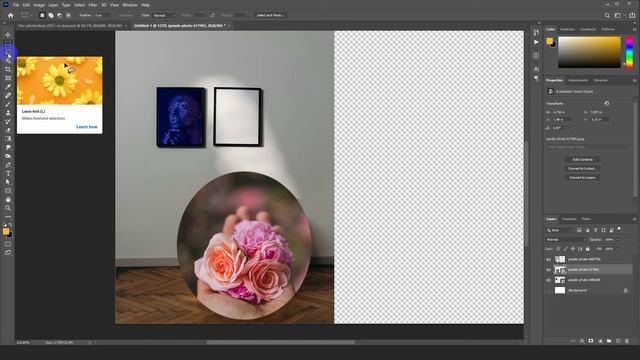Select the Move tool
This screenshot has width=640, height=360.
[x=8, y=35]
